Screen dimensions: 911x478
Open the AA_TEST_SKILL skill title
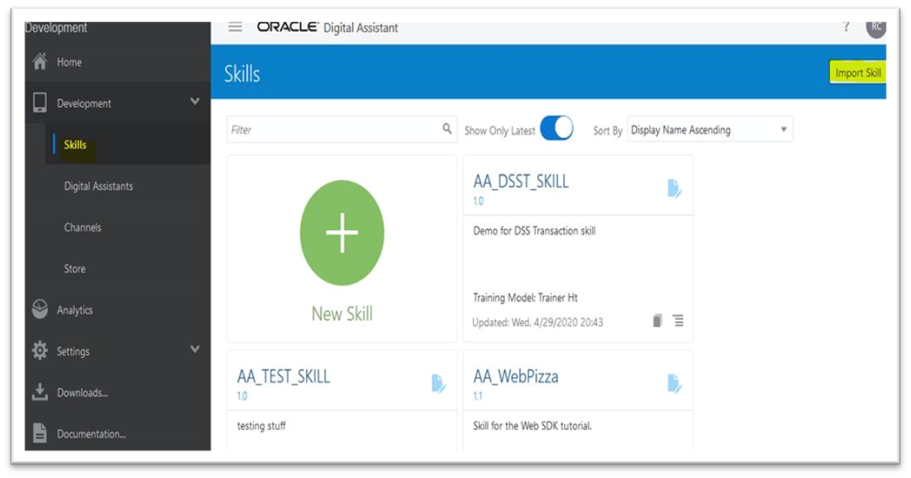(283, 376)
